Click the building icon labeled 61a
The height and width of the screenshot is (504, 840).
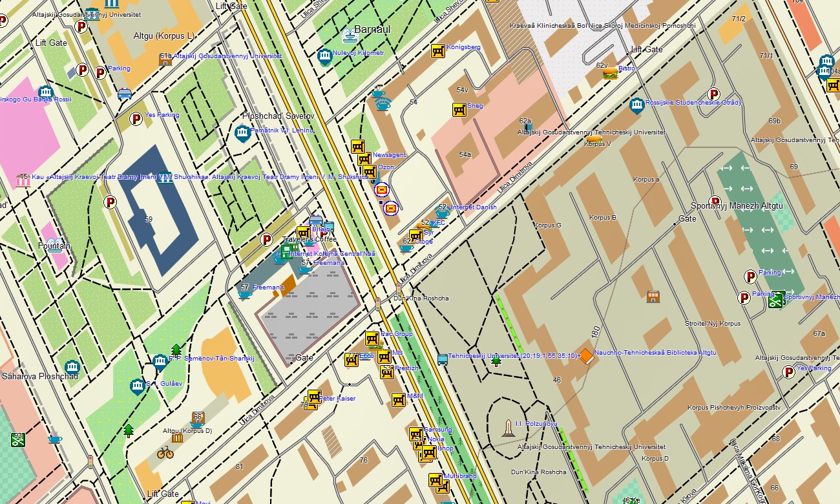point(166,61)
